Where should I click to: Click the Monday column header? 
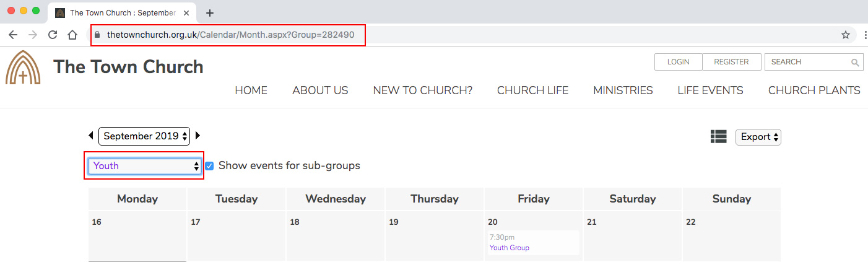pyautogui.click(x=137, y=199)
